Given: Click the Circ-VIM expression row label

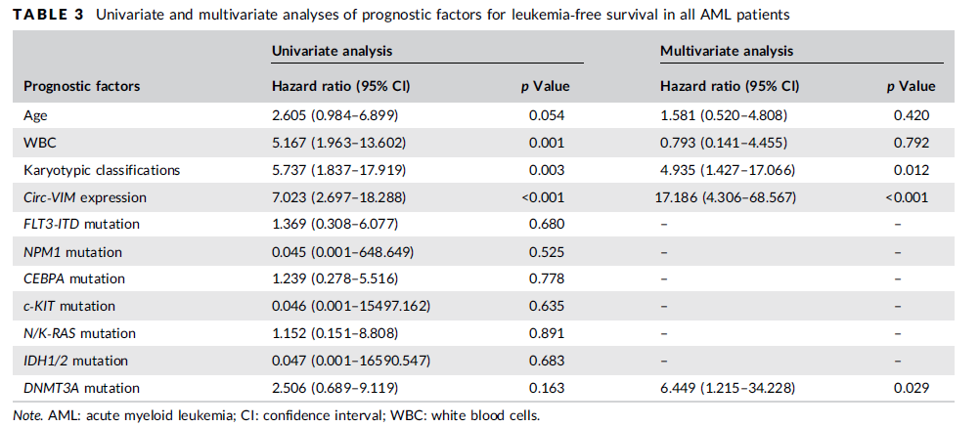Looking at the screenshot, I should click(84, 197).
